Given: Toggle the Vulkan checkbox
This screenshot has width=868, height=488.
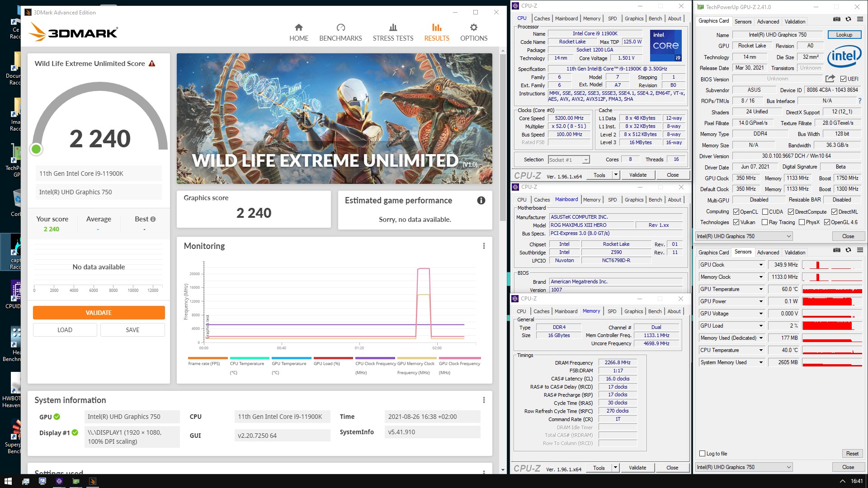Looking at the screenshot, I should pos(736,222).
